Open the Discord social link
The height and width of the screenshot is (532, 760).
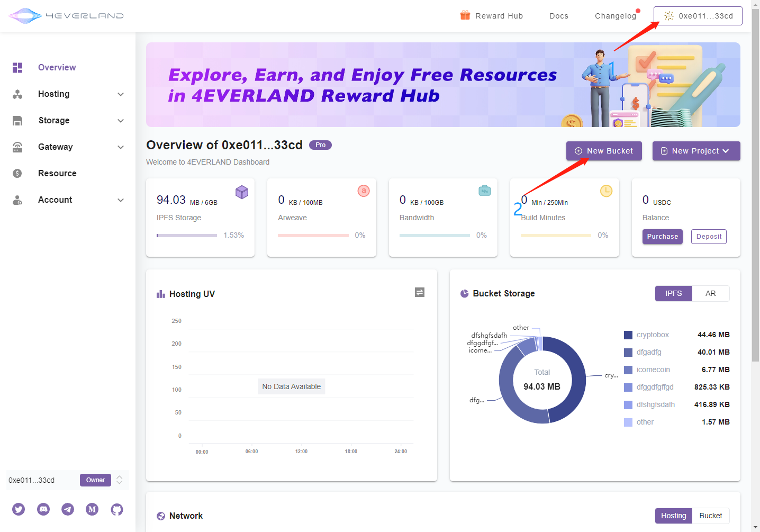43,509
